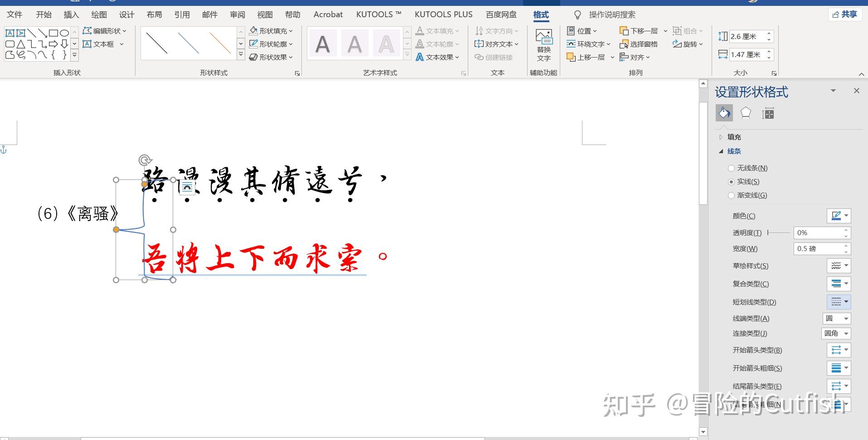Open End Arrow type (结尾箭头类型) dropdown

pyautogui.click(x=839, y=386)
